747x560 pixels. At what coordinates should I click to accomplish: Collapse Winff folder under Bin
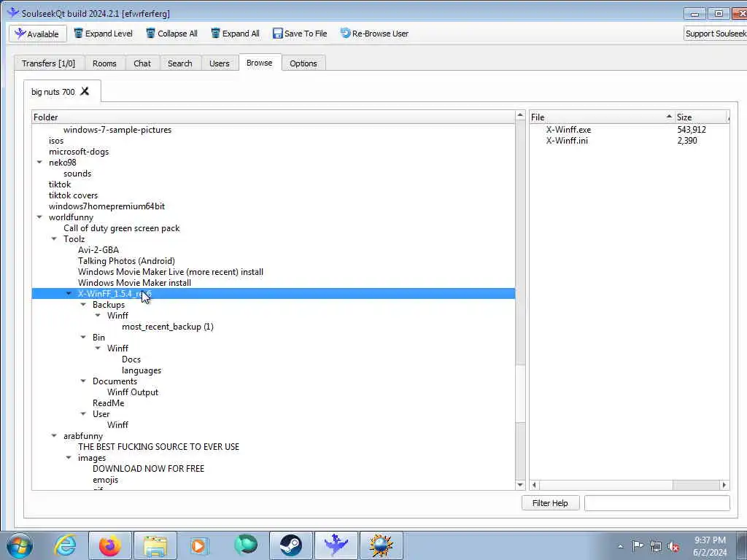pyautogui.click(x=98, y=348)
